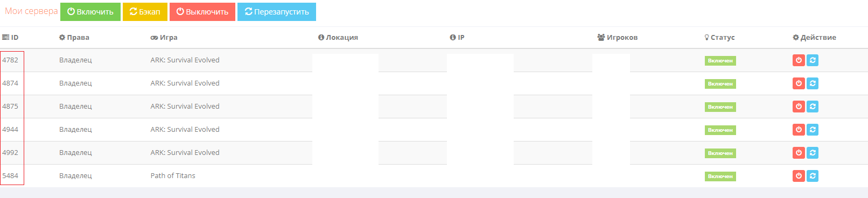This screenshot has height=198, width=868.
Task: Restart server 4875 with blue refresh icon
Action: (813, 107)
